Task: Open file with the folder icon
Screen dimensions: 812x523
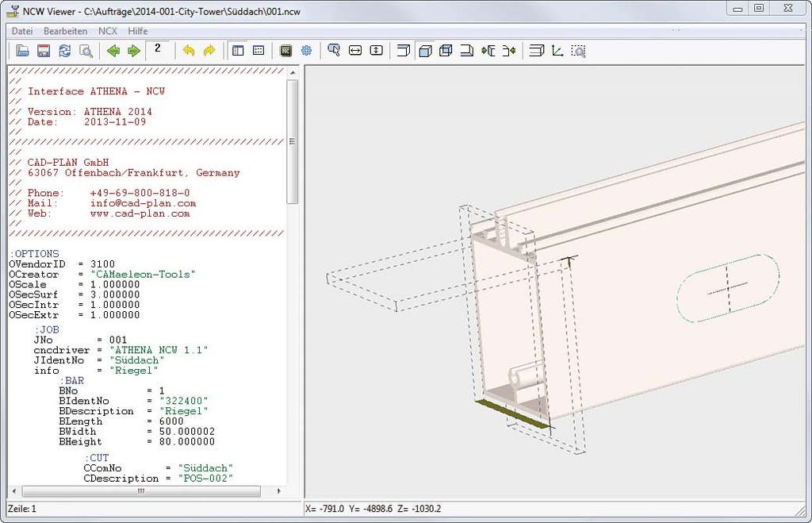Action: [22, 51]
